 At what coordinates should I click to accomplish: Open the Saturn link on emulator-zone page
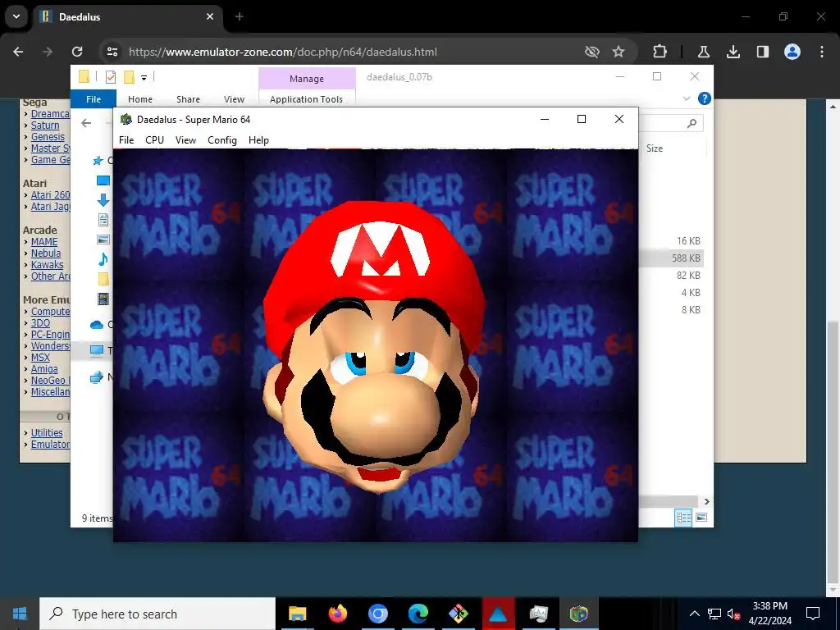tap(45, 125)
